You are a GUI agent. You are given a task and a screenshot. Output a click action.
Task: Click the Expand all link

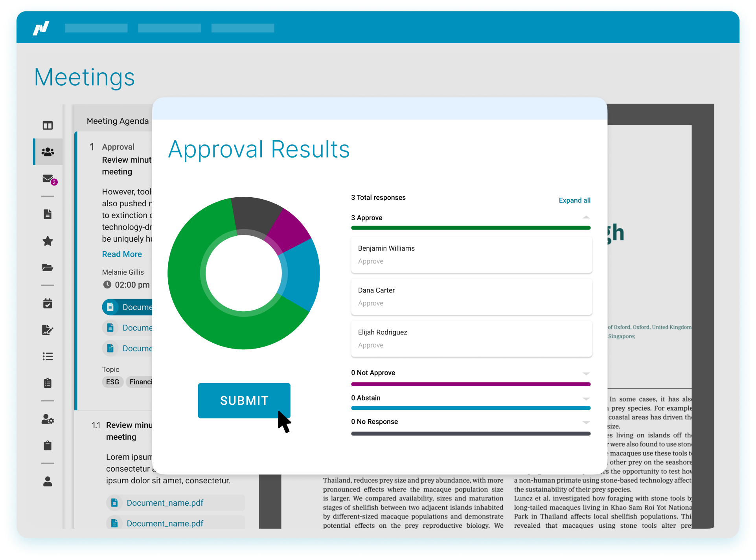click(x=574, y=200)
